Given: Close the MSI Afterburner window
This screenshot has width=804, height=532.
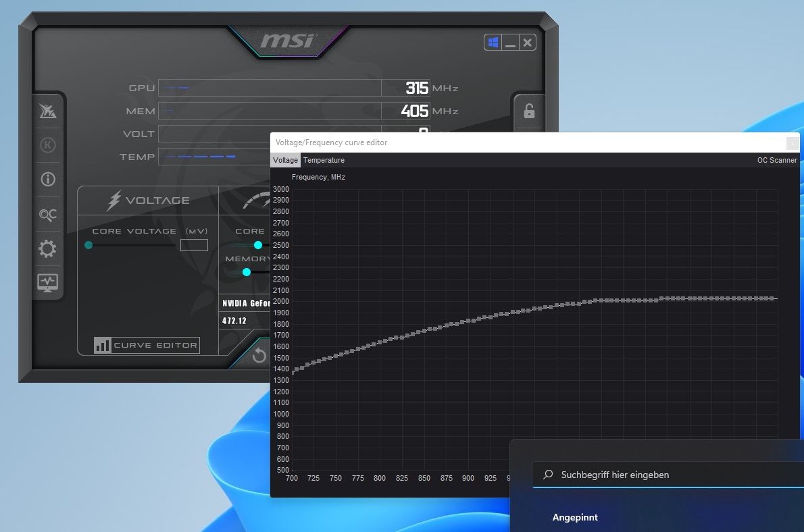Looking at the screenshot, I should pos(527,43).
